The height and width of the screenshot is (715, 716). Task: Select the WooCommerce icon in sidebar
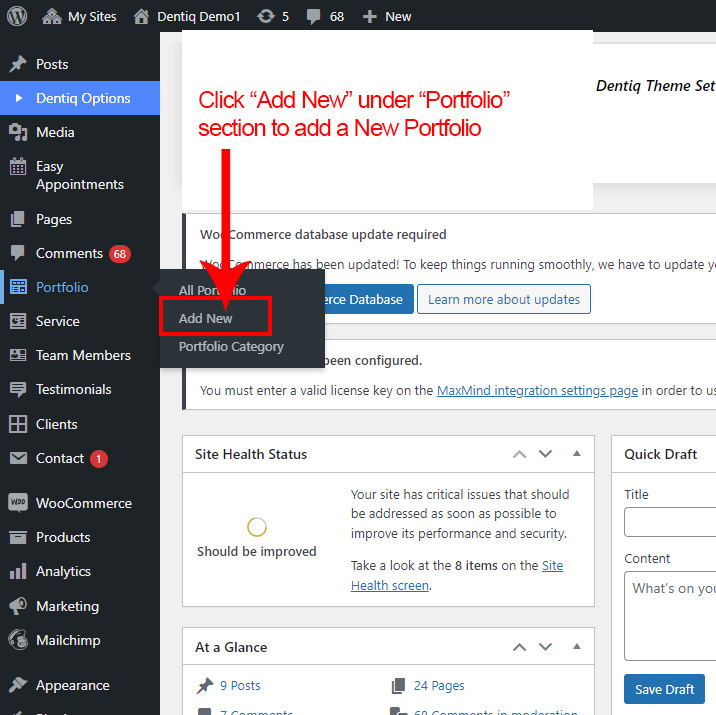coord(18,503)
